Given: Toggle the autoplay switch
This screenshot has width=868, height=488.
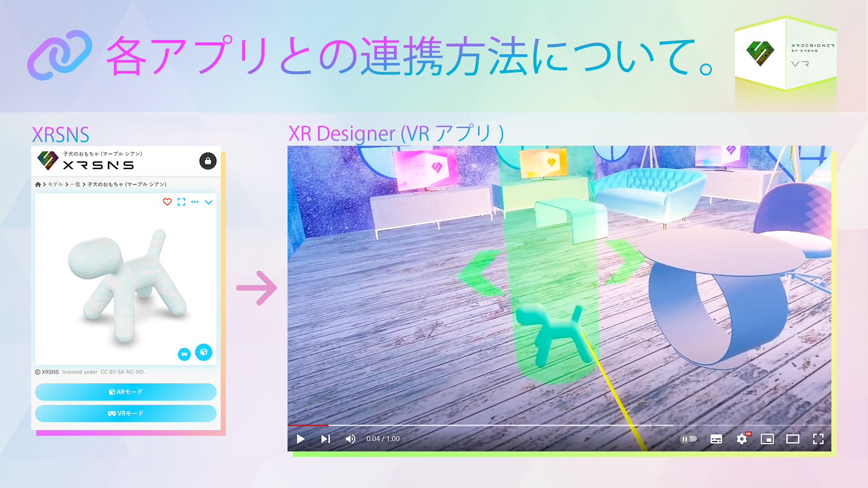Looking at the screenshot, I should (688, 439).
